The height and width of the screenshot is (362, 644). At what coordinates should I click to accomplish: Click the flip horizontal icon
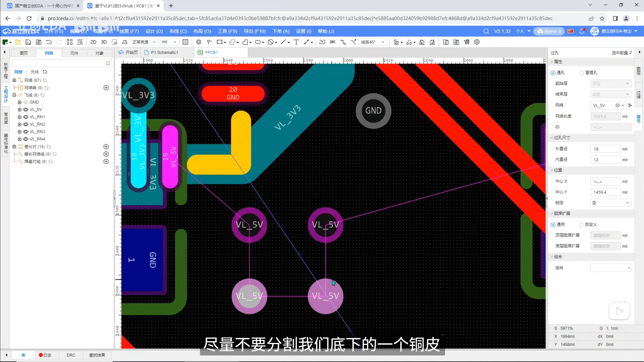pos(422,42)
